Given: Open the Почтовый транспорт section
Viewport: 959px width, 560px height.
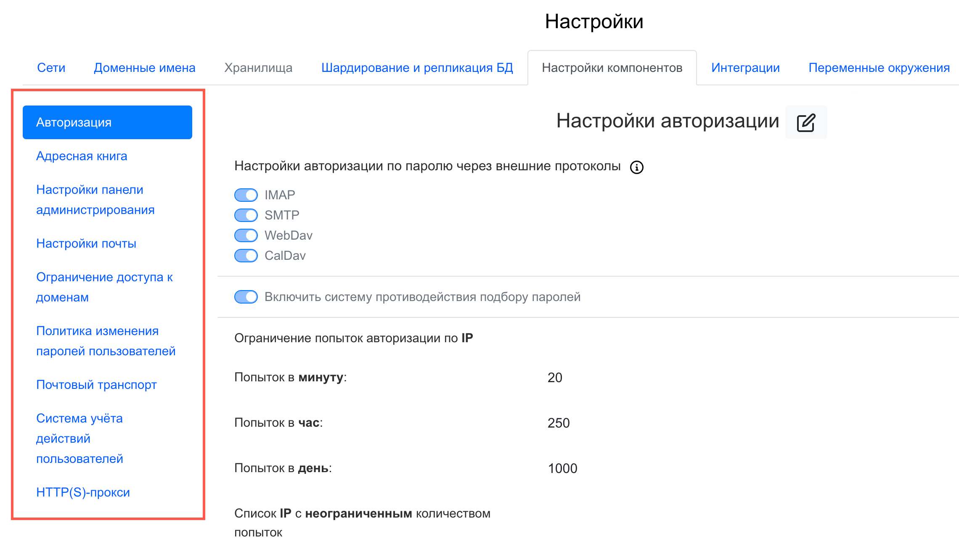Looking at the screenshot, I should [x=96, y=385].
